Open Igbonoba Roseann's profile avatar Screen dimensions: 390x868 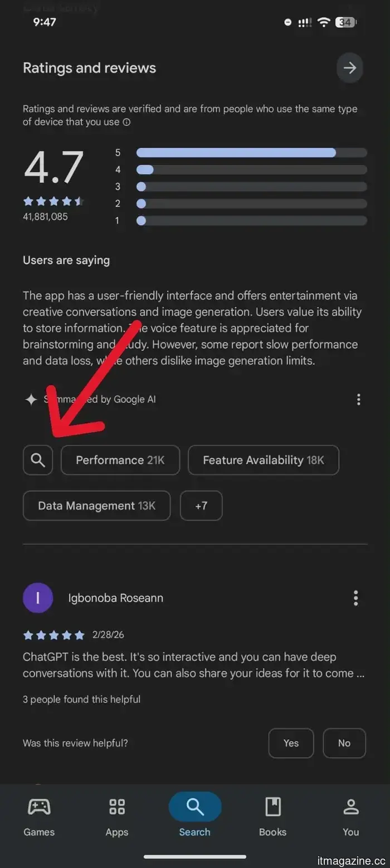point(37,598)
